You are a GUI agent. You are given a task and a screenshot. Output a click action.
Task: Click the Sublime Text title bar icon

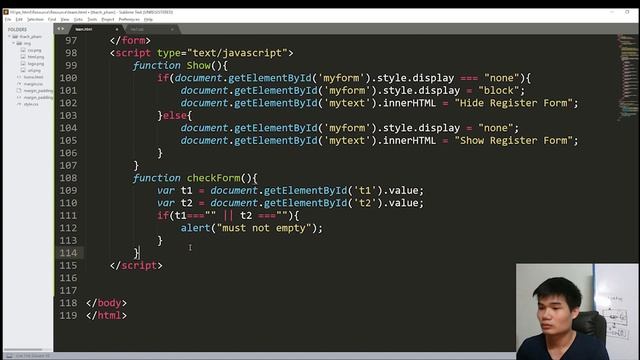(6, 12)
